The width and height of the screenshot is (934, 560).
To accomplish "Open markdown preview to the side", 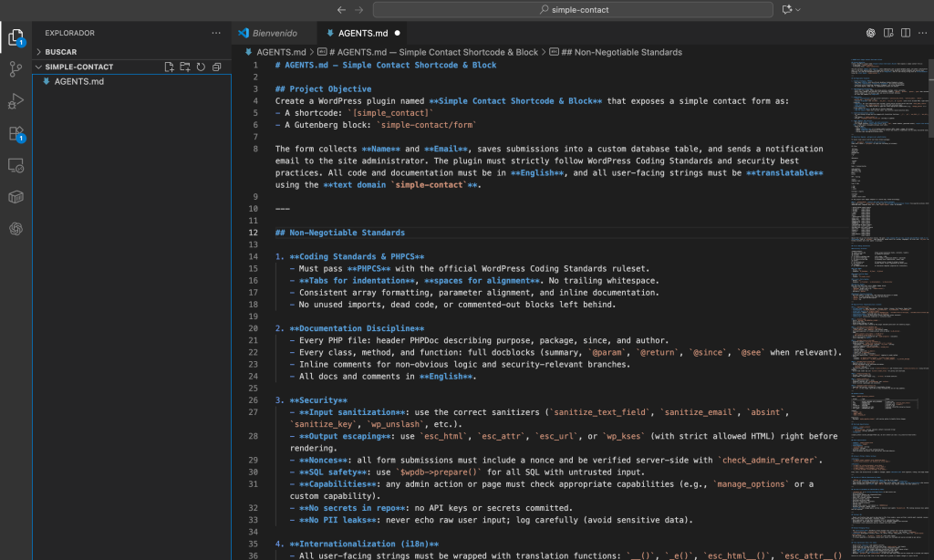I will pos(888,33).
